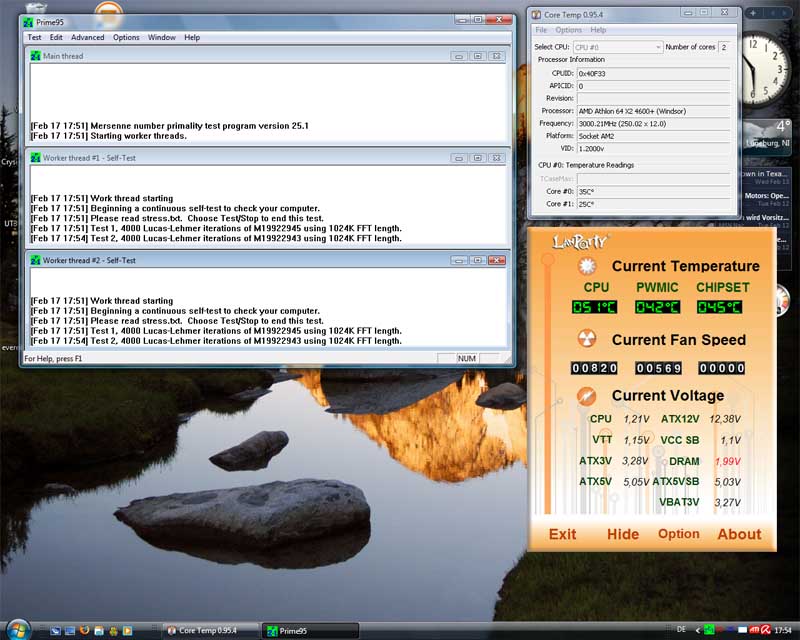
Task: Click the CHIPSET temperature LED readout
Action: click(x=719, y=307)
